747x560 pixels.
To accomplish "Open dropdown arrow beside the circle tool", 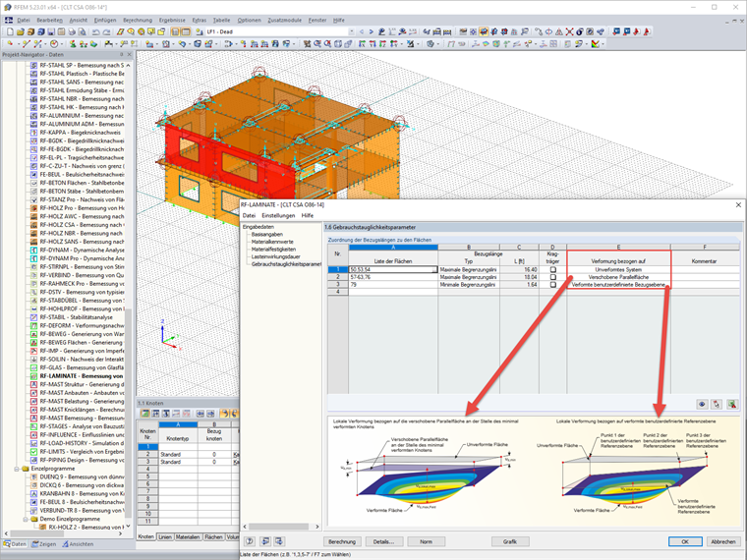I will point(62,44).
